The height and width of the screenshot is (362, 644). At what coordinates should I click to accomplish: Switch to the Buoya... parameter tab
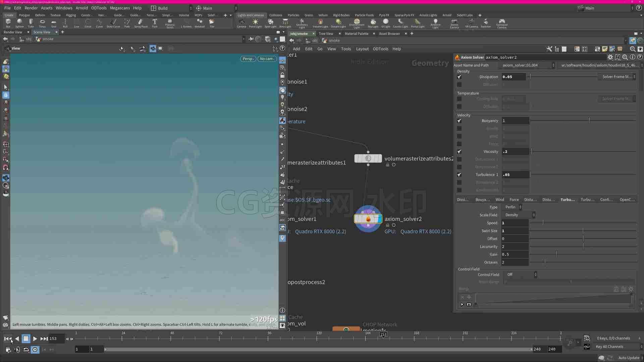click(482, 199)
